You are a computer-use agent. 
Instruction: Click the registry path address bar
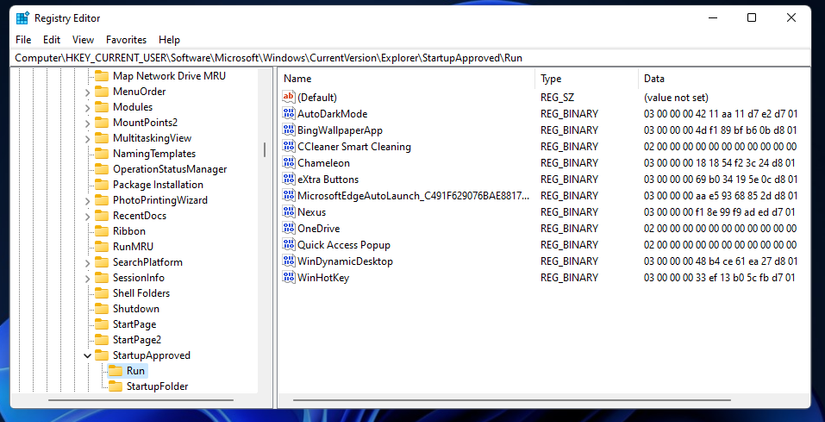click(x=412, y=58)
